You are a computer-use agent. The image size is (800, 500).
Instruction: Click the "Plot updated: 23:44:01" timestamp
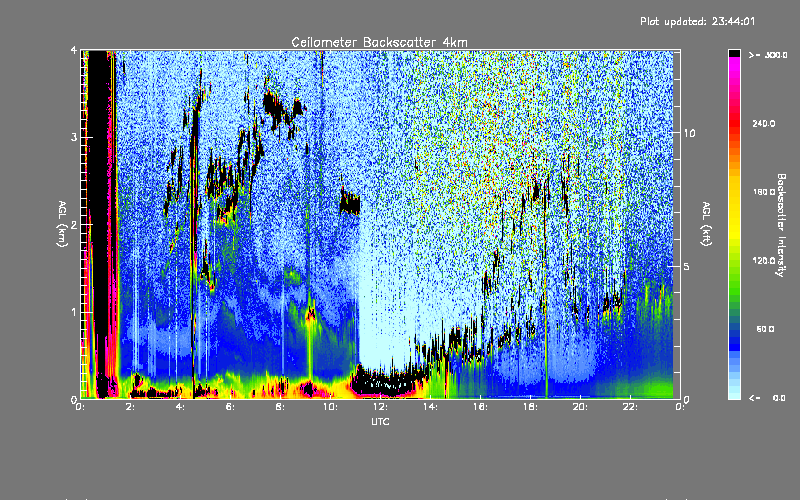(697, 21)
